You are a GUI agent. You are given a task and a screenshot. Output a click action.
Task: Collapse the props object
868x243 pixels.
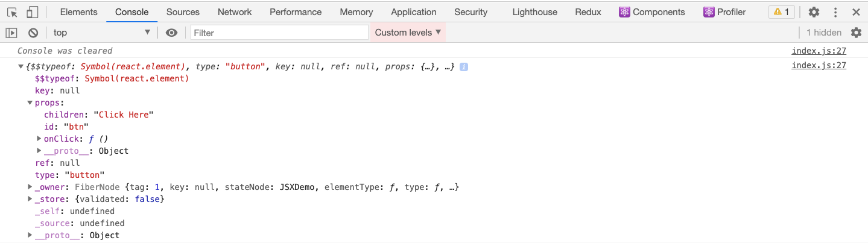point(30,103)
